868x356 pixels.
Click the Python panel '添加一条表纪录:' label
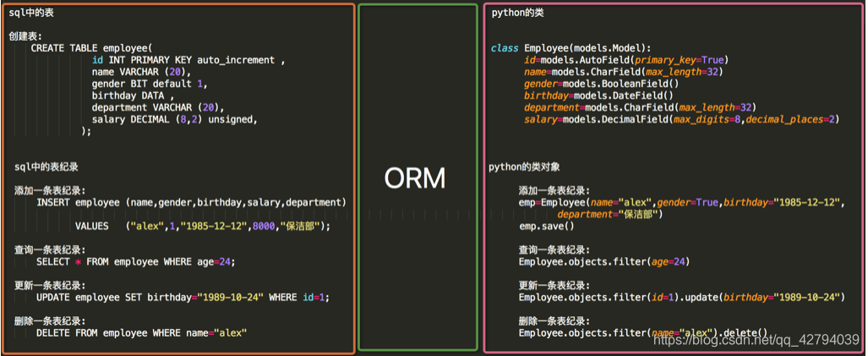point(554,190)
